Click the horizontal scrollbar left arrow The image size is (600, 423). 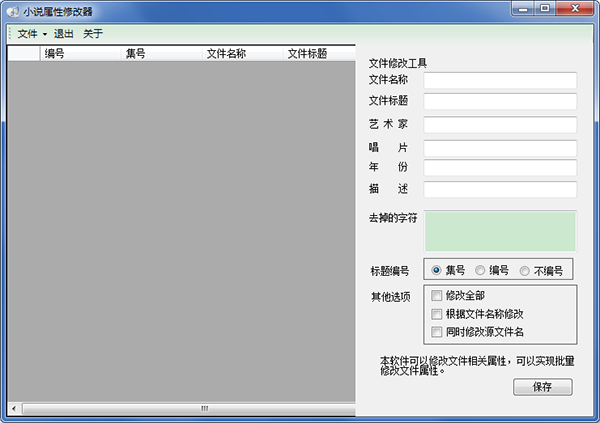tap(14, 408)
